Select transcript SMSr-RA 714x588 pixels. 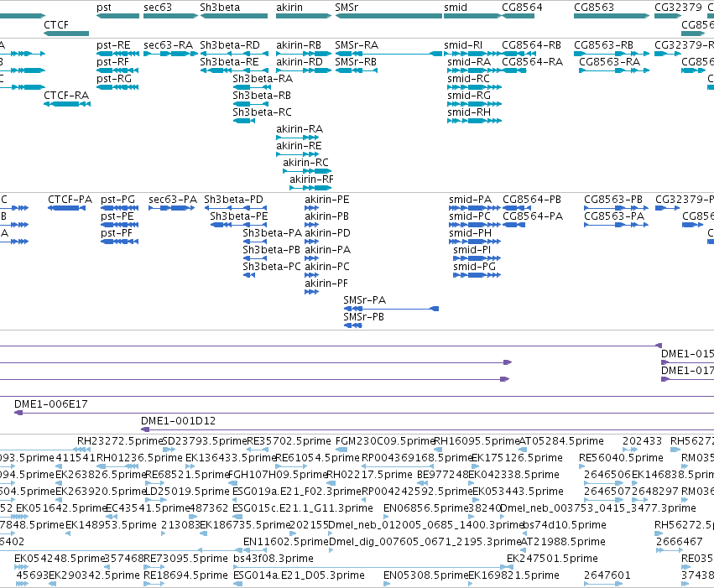click(x=388, y=54)
